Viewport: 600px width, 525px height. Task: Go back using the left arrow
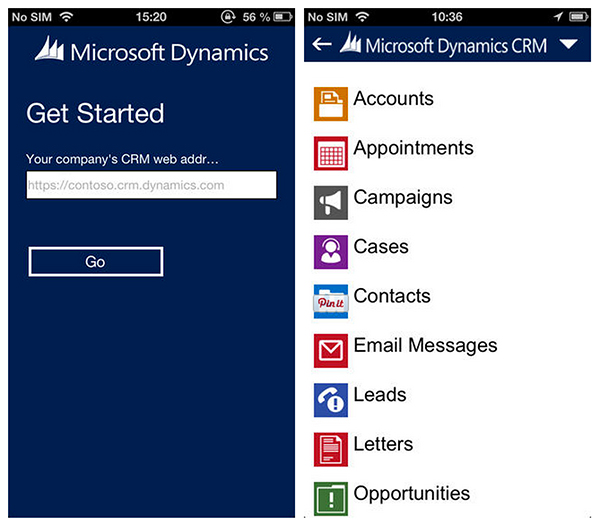click(321, 45)
